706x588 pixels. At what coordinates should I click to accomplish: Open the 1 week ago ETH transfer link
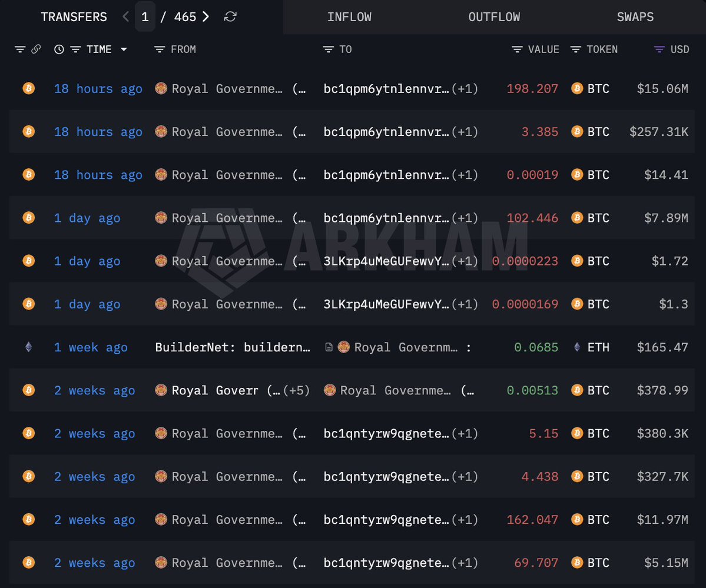tap(91, 348)
